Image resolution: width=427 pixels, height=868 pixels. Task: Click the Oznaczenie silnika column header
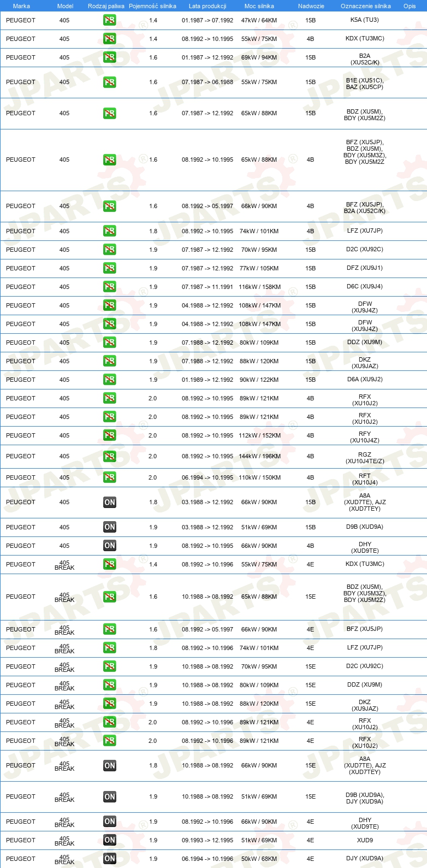366,6
